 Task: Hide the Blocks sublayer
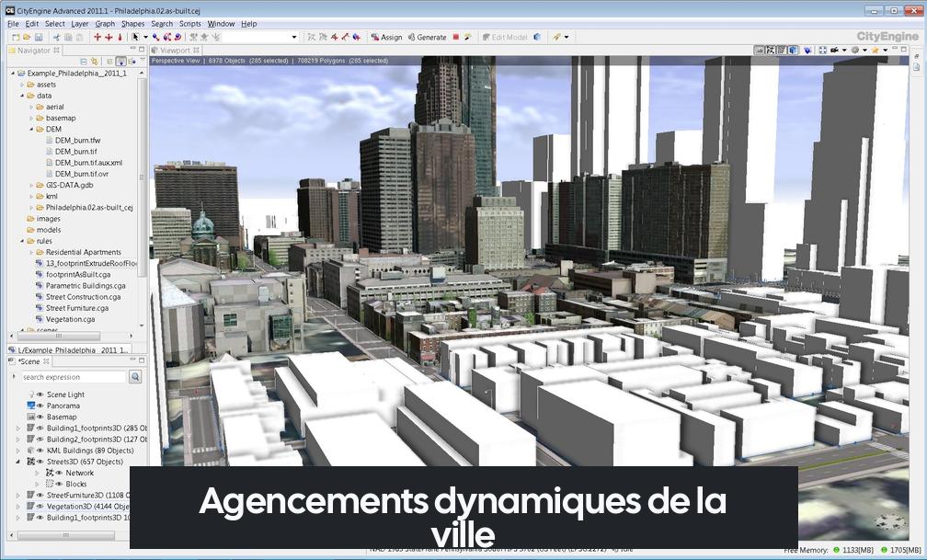(x=59, y=485)
